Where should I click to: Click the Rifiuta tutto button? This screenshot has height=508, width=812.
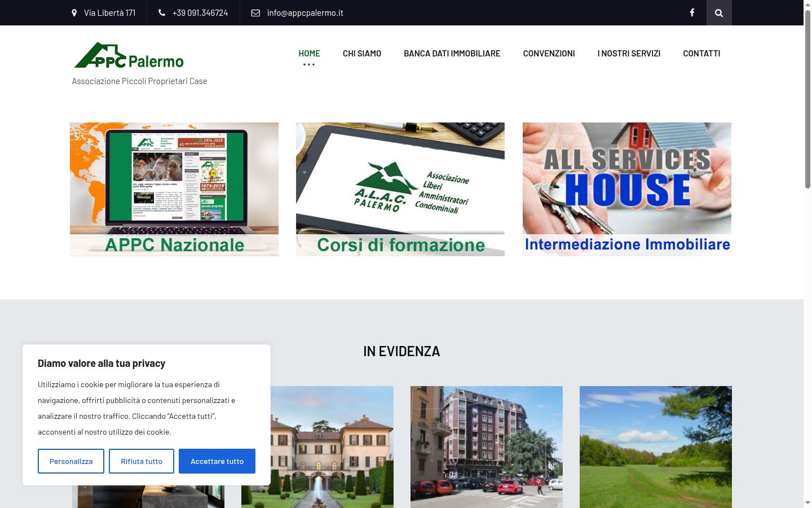click(x=142, y=461)
